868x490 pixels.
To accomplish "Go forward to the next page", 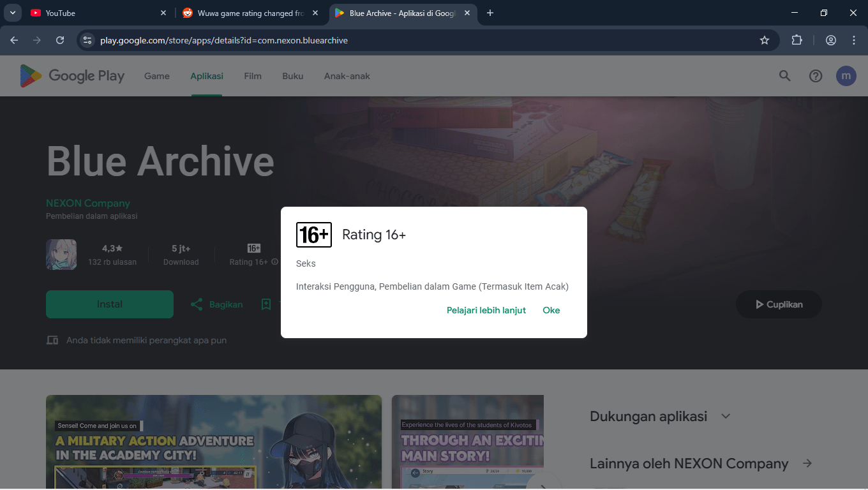I will point(37,40).
